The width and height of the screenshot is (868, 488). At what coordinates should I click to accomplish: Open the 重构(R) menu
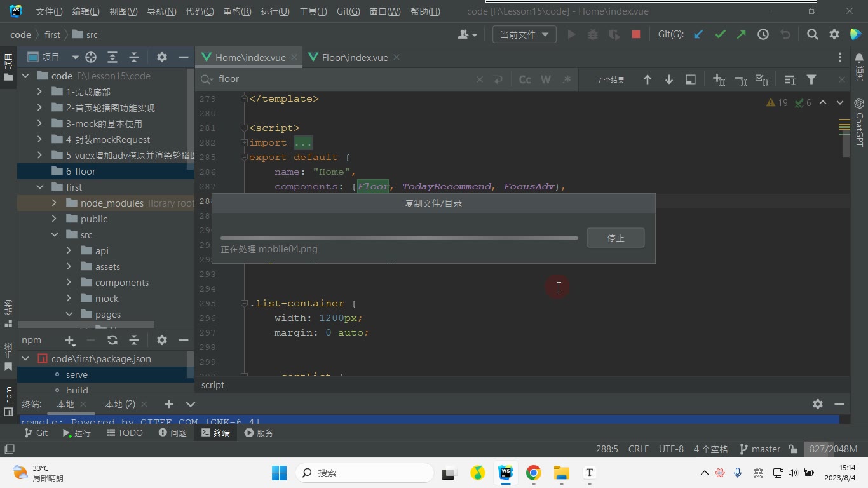237,11
